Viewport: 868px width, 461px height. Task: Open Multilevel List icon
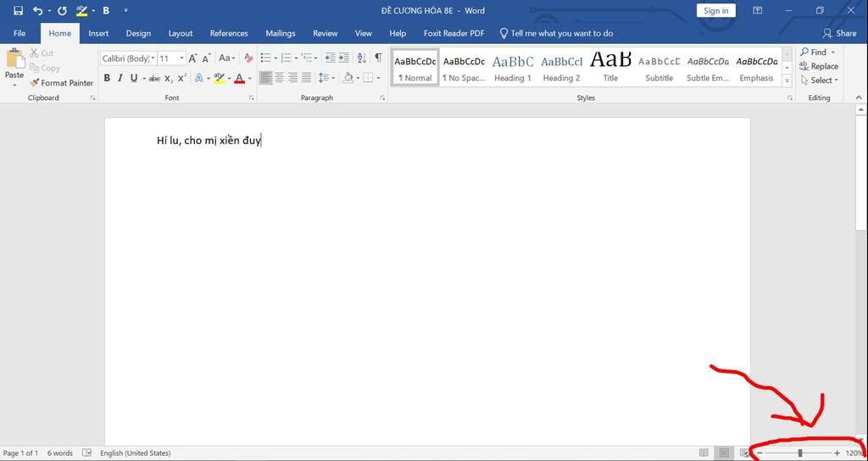click(x=307, y=58)
